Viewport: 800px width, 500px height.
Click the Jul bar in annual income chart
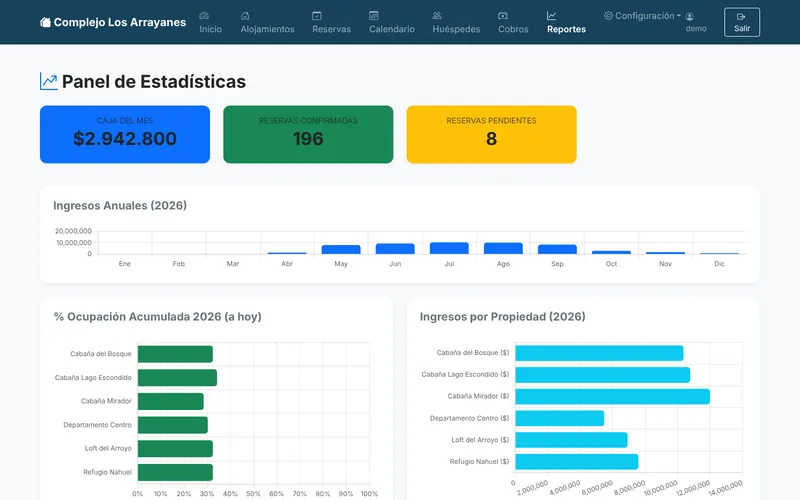coord(449,248)
